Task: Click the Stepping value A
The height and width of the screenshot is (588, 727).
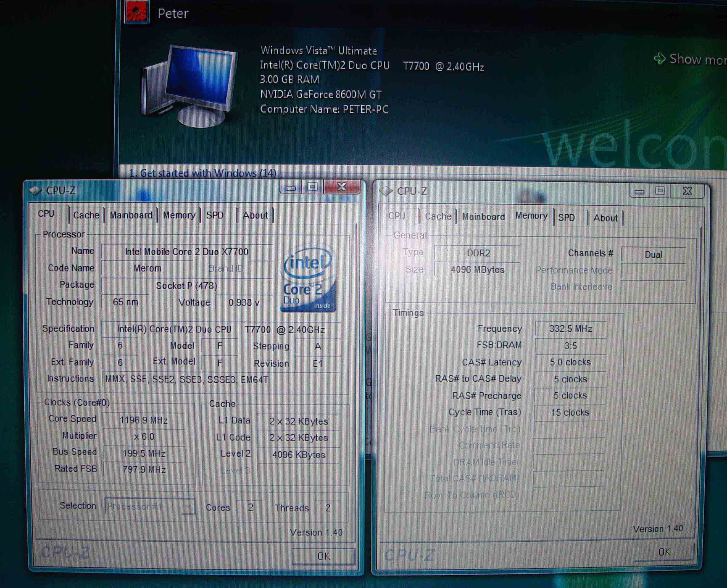Action: tap(318, 346)
